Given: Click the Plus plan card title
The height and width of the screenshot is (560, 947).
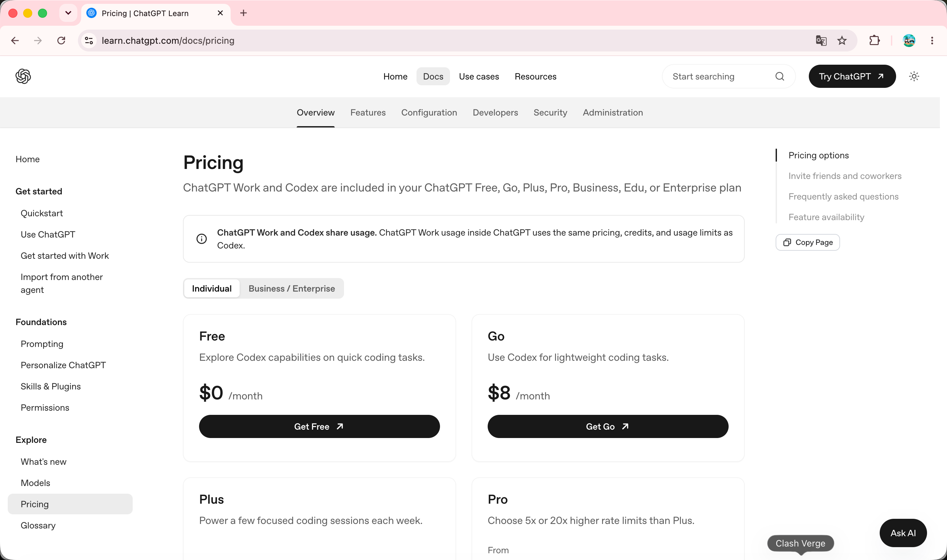Looking at the screenshot, I should 211,499.
